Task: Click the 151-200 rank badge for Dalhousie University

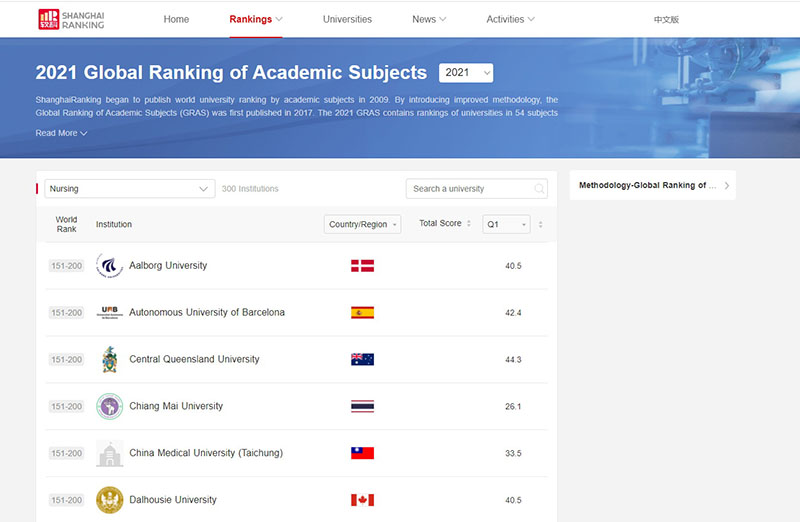Action: click(66, 500)
